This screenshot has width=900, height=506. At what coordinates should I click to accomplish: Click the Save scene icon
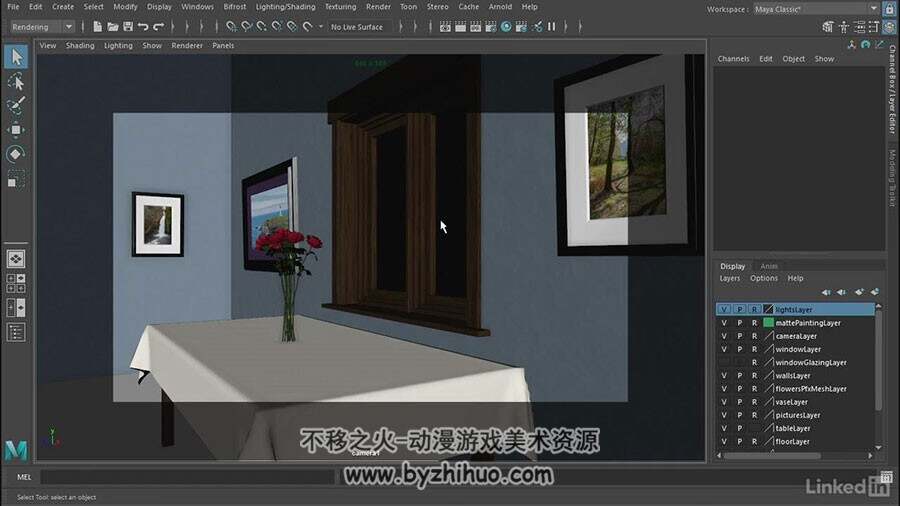(x=128, y=26)
